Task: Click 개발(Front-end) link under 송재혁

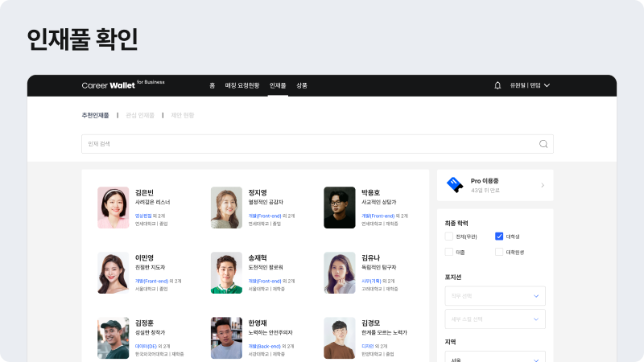Action: click(265, 281)
